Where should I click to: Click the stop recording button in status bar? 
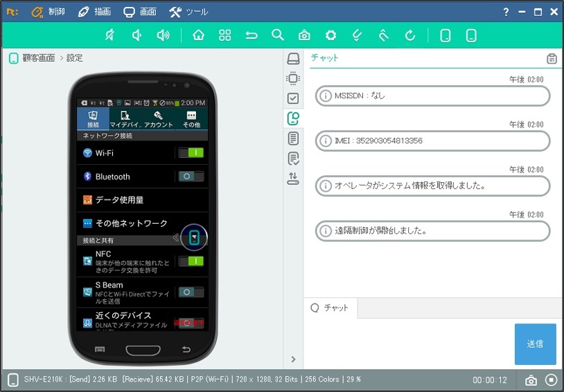pyautogui.click(x=552, y=380)
